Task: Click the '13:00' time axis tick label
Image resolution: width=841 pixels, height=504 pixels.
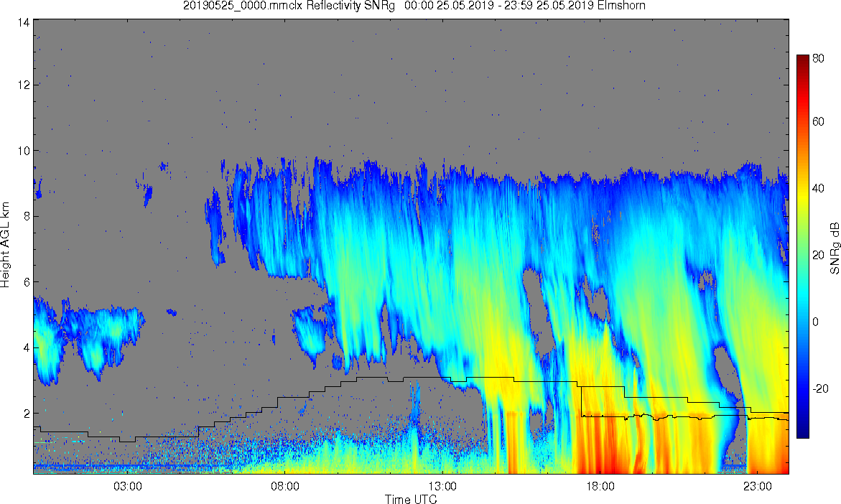Action: 443,487
